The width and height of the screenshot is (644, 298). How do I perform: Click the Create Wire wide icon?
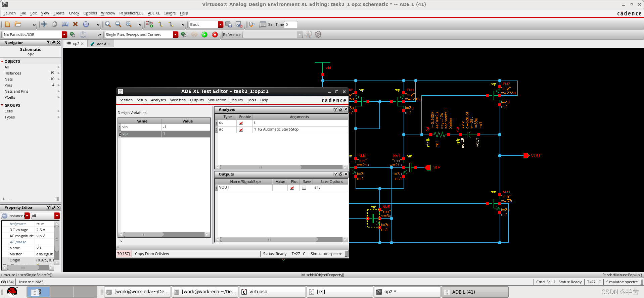(171, 24)
